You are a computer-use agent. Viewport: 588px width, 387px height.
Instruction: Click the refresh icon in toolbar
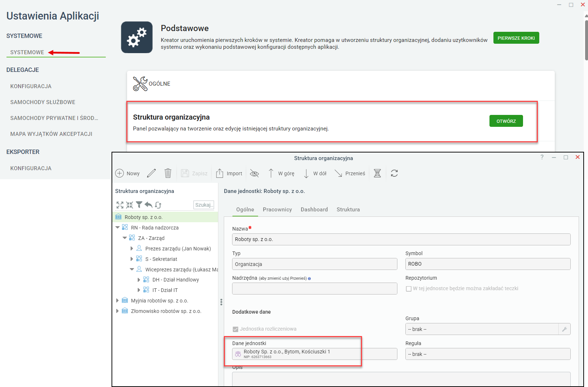(394, 173)
